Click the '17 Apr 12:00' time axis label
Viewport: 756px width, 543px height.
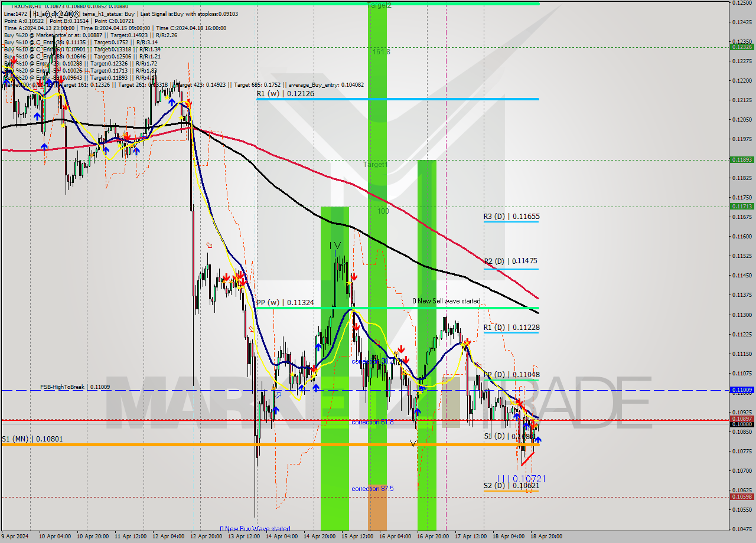click(x=471, y=537)
